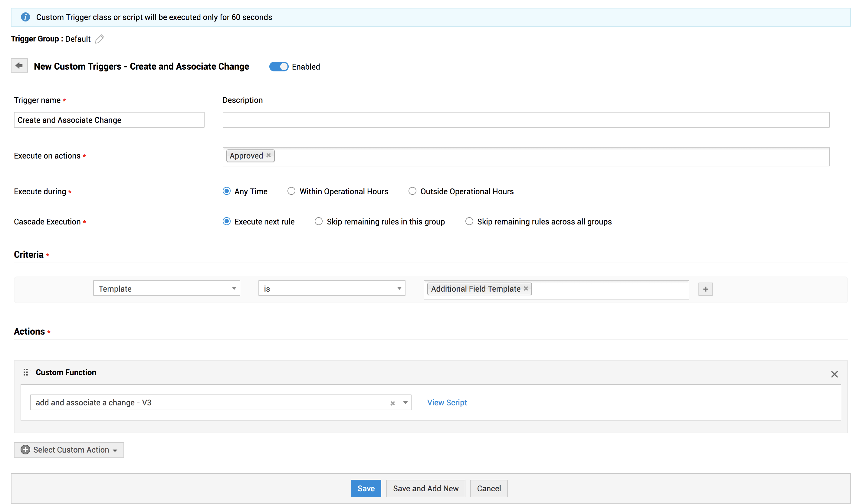The height and width of the screenshot is (504, 857).
Task: Select Within Operational Hours option
Action: click(x=291, y=191)
